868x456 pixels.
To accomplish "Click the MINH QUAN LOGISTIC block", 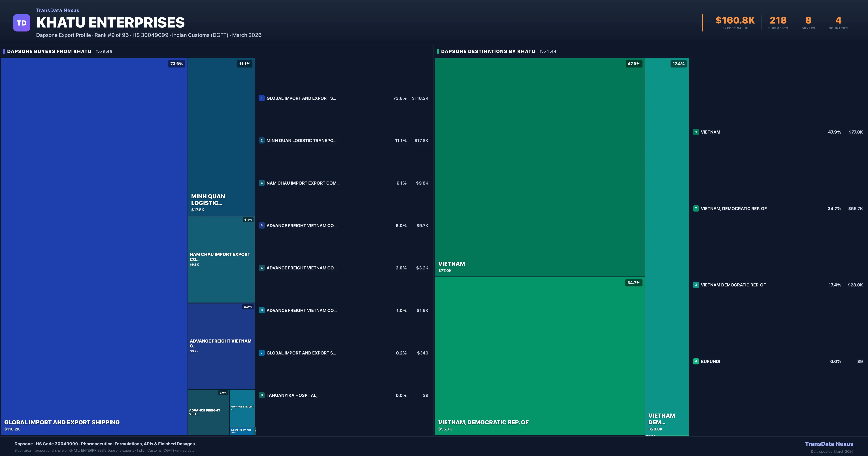I will click(x=221, y=135).
